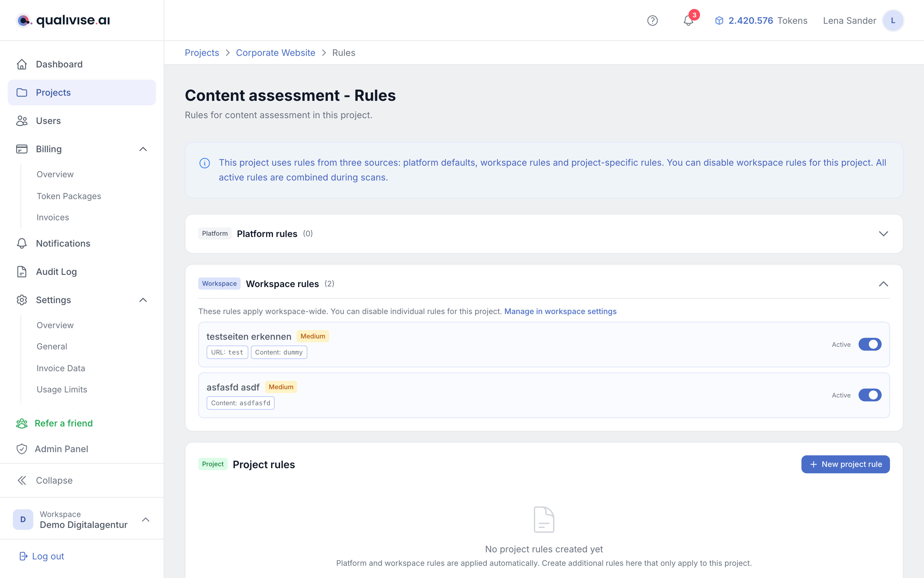This screenshot has height=578, width=924.
Task: Click the token cube icon
Action: [x=719, y=21]
